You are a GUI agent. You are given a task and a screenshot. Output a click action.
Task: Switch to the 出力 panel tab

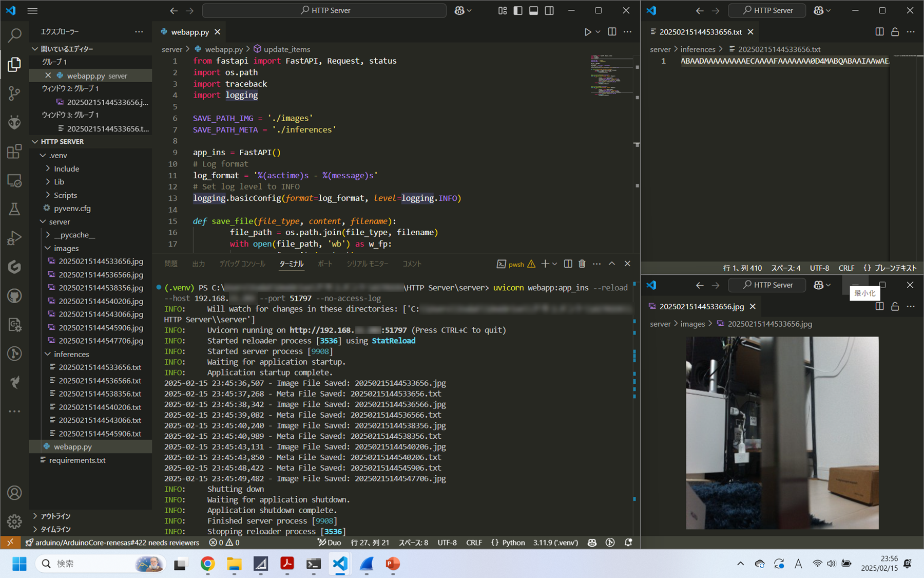pyautogui.click(x=199, y=264)
